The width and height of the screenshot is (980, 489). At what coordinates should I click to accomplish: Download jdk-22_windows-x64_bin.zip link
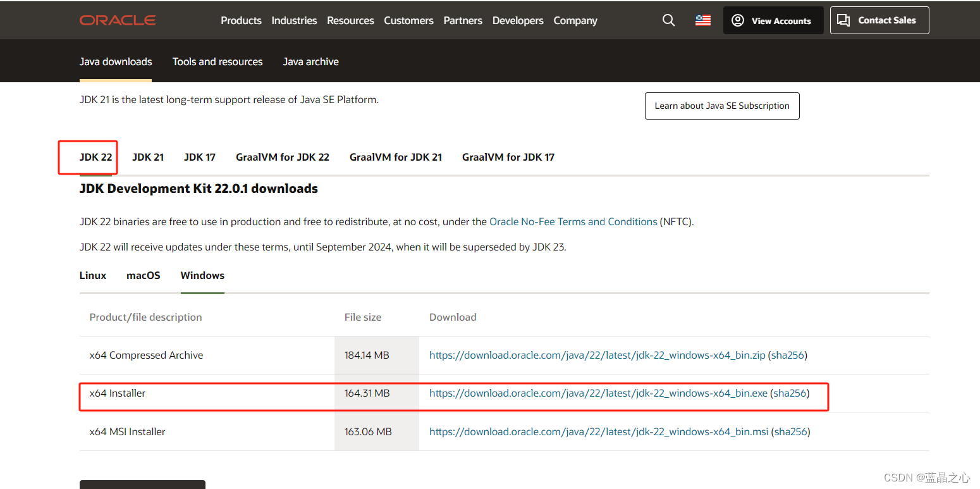pyautogui.click(x=597, y=355)
